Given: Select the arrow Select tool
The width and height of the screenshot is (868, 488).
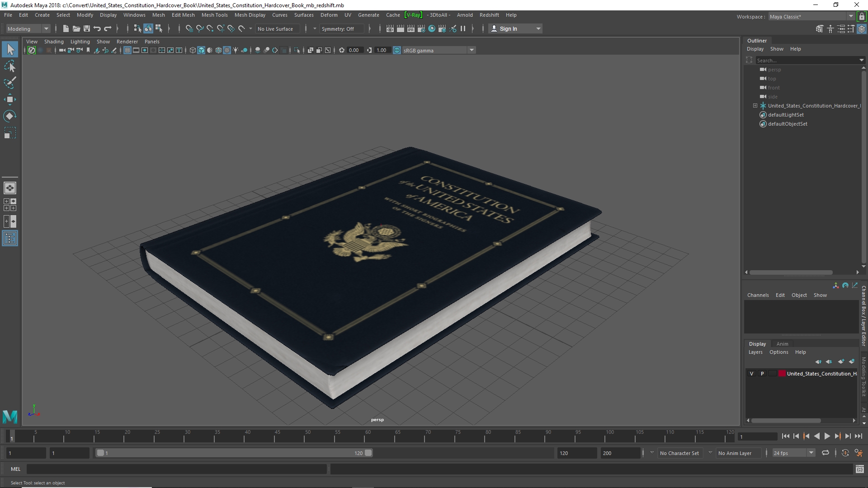Looking at the screenshot, I should coord(10,49).
